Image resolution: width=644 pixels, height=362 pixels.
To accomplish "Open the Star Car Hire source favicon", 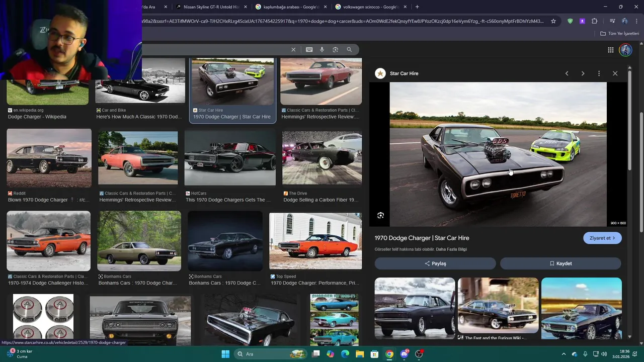I will 380,73.
